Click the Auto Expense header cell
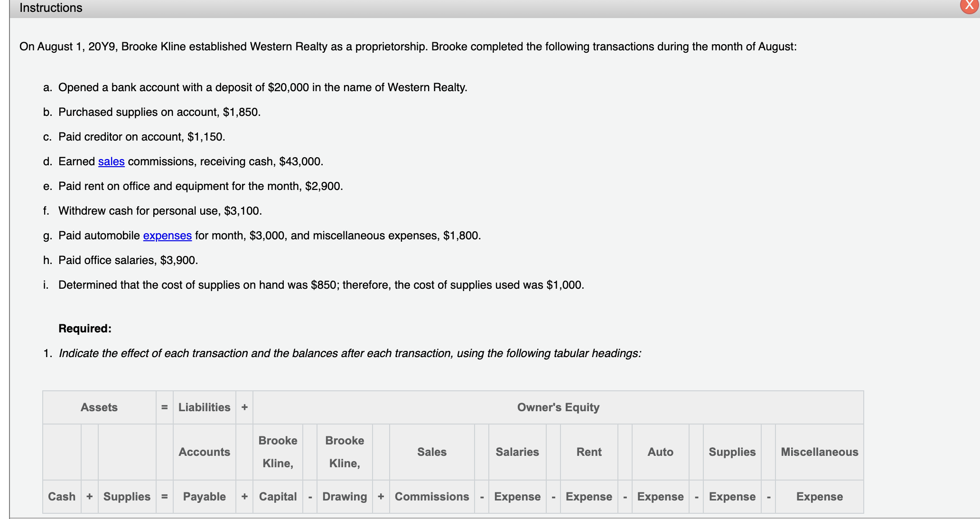 [x=660, y=474]
